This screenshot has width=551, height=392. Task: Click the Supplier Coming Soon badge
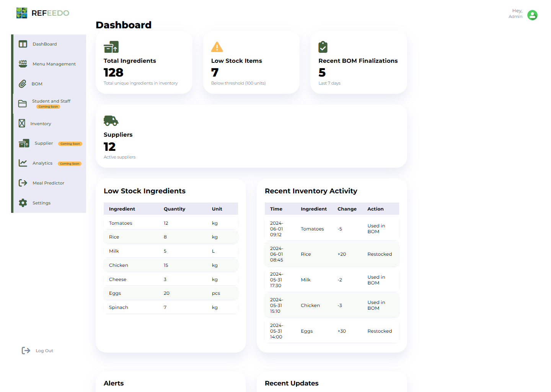(70, 144)
